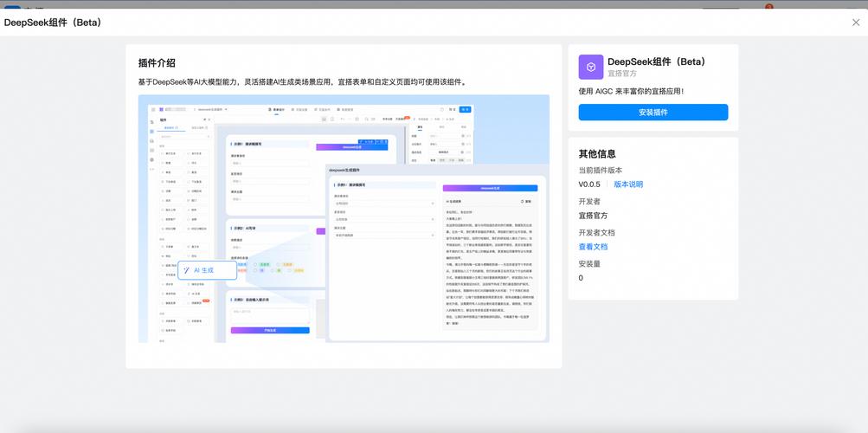Click the 安装量 label
This screenshot has height=433, width=868.
pyautogui.click(x=589, y=263)
